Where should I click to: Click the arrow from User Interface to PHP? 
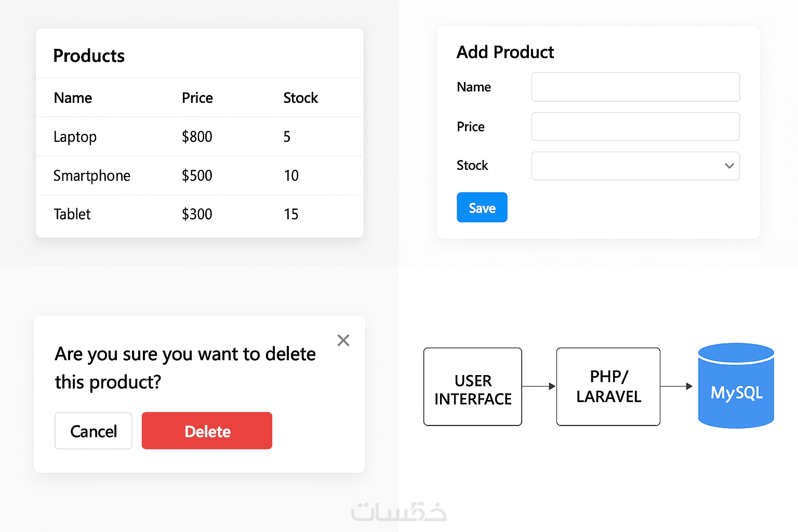coord(539,386)
